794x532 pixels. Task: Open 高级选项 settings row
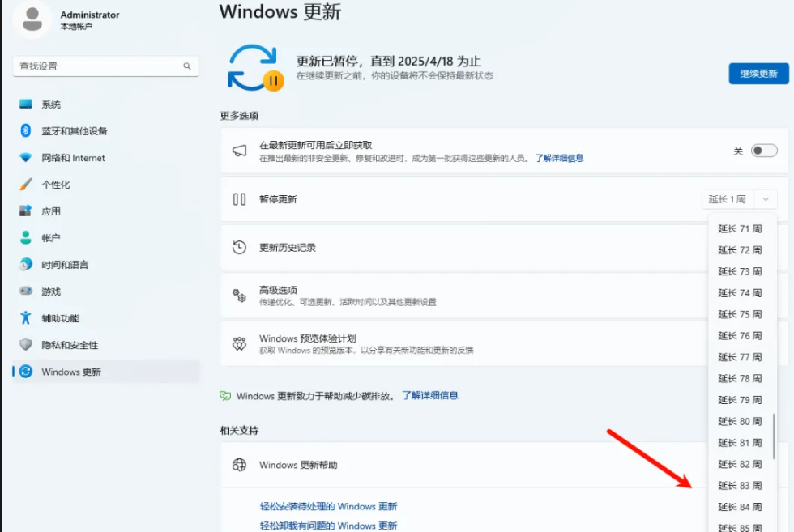point(463,296)
